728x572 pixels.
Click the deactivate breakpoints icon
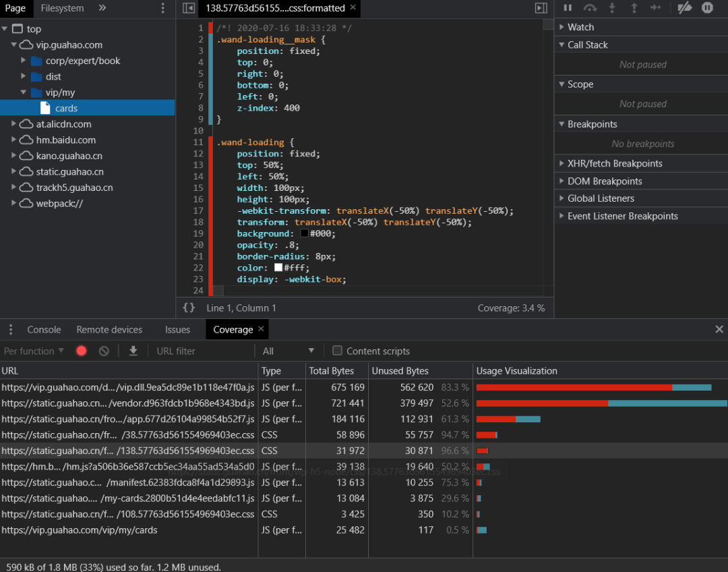point(684,8)
